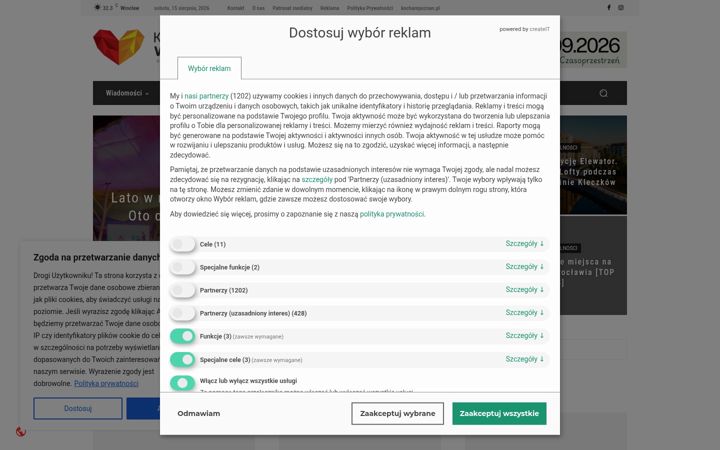The width and height of the screenshot is (720, 450).
Task: Expand Szczegóły for Cele (11)
Action: [524, 244]
